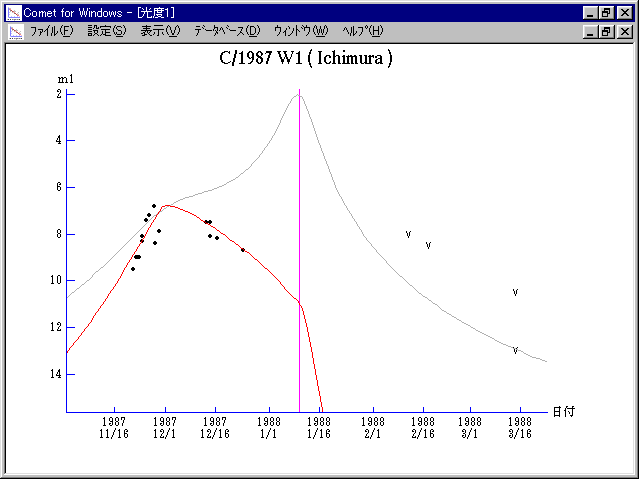Restore the 光度1 child window
This screenshot has width=639, height=479.
coord(606,31)
